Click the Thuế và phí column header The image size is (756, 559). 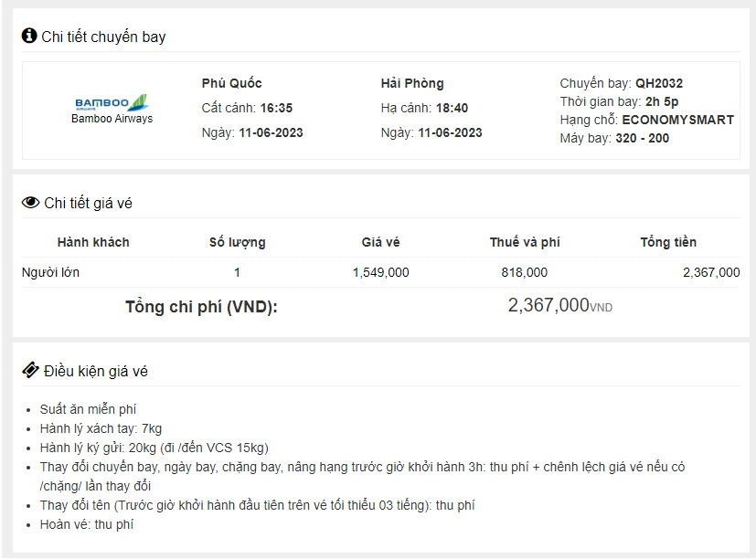[x=525, y=242]
